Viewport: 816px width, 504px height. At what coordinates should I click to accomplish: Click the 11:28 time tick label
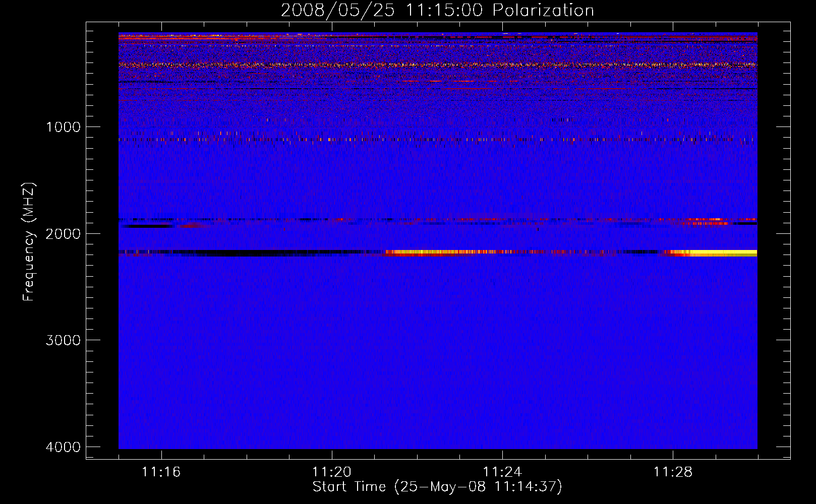tap(673, 472)
